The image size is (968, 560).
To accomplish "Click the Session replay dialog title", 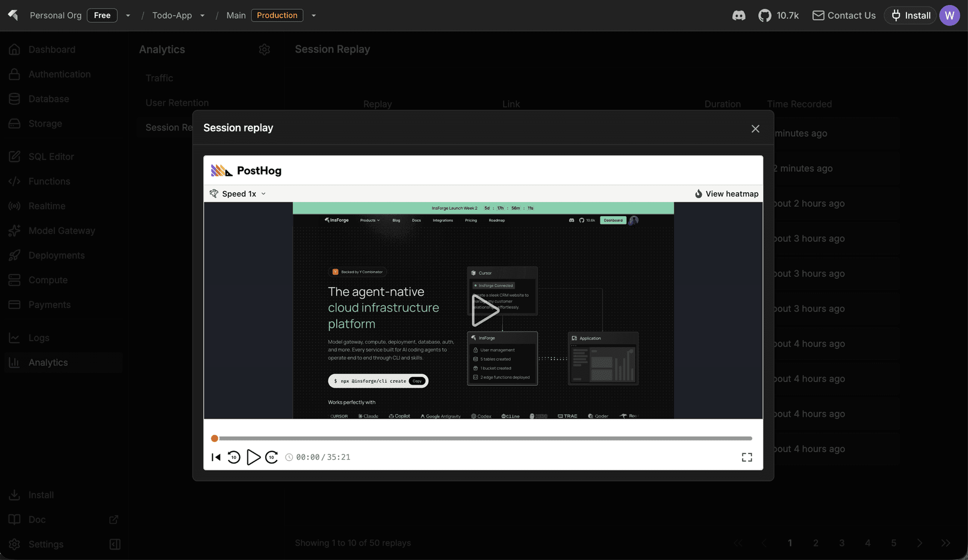I will coord(238,128).
